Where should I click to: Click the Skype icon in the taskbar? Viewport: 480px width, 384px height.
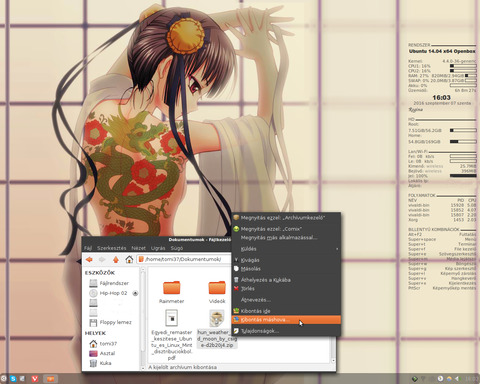coord(13,379)
